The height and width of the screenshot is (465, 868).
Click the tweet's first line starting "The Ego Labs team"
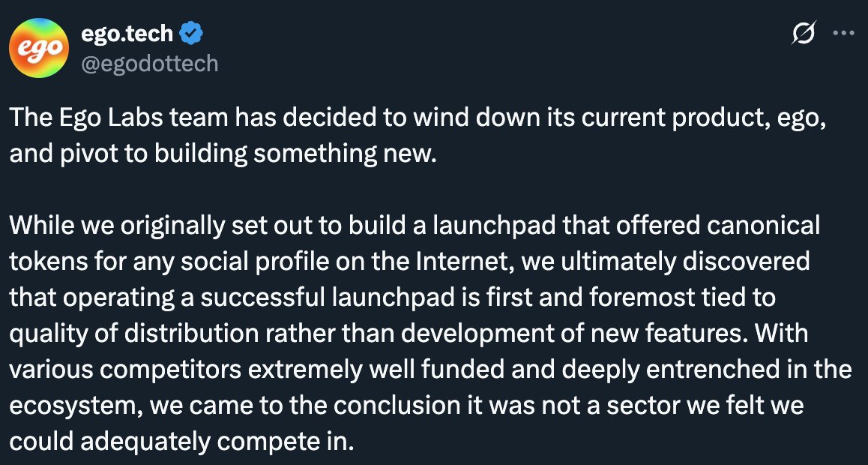pyautogui.click(x=418, y=119)
